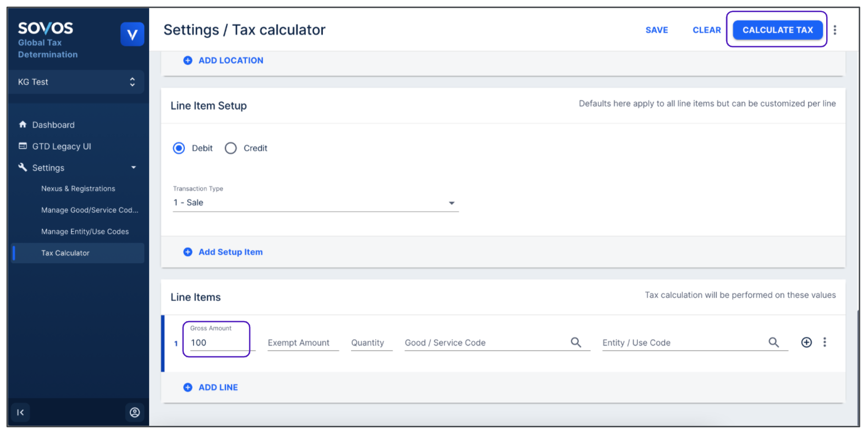This screenshot has height=435, width=868.
Task: Open the KG Test organization switcher
Action: 76,82
